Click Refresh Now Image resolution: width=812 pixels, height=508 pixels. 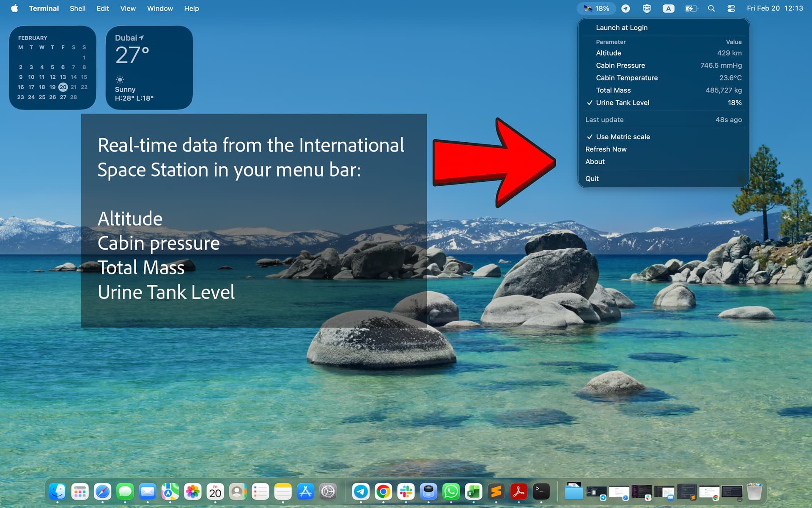click(606, 149)
